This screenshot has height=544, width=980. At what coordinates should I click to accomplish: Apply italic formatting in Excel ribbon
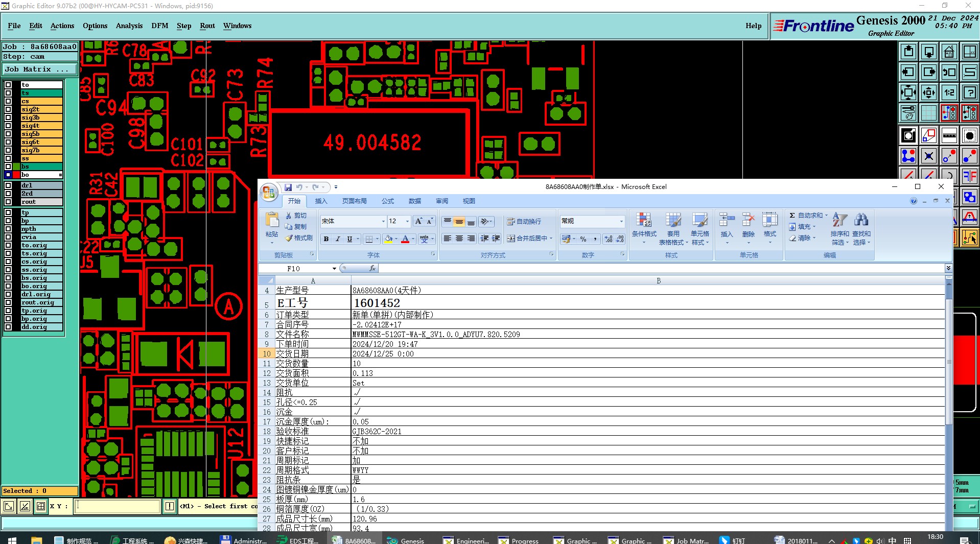coord(338,239)
